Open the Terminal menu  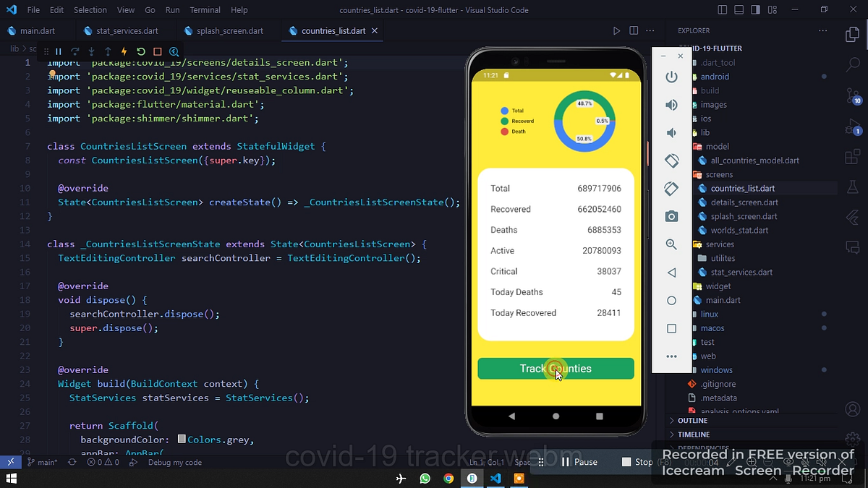point(205,10)
